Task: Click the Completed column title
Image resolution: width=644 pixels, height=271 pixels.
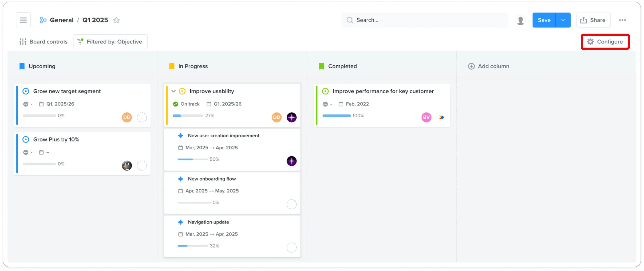Action: point(342,66)
